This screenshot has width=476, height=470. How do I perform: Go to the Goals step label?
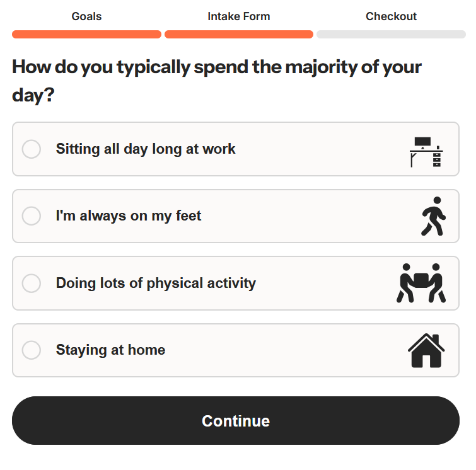click(x=86, y=16)
